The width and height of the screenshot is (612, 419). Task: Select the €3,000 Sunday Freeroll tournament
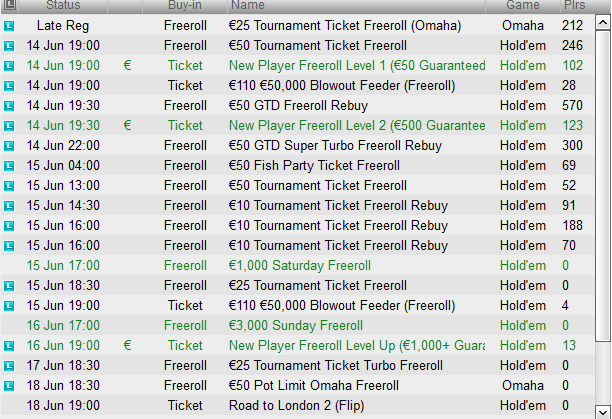point(298,325)
